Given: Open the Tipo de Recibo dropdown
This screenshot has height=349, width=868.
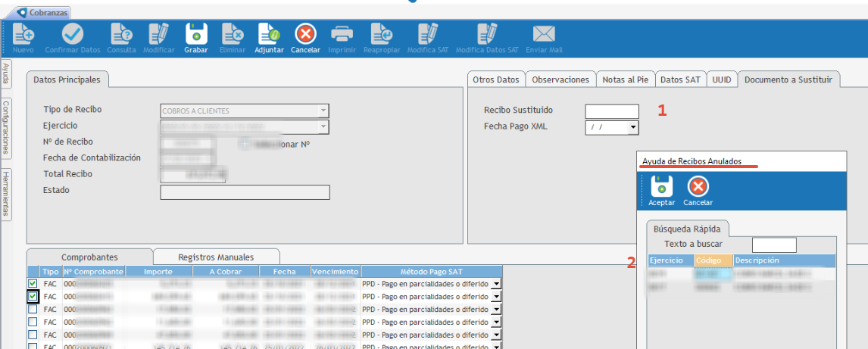Looking at the screenshot, I should pos(323,111).
